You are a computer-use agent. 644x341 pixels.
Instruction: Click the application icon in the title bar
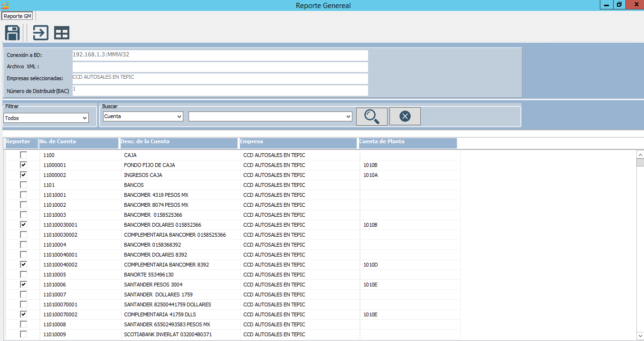coord(5,5)
